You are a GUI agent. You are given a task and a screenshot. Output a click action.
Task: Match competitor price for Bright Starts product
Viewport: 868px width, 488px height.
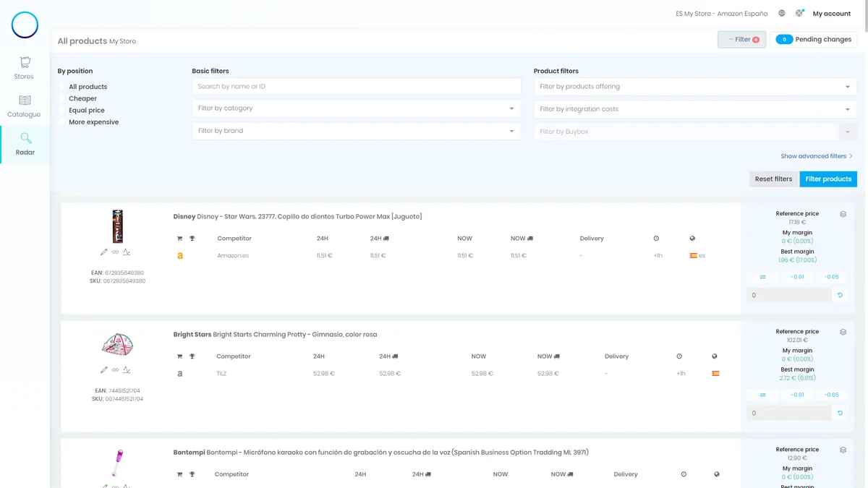click(x=763, y=395)
